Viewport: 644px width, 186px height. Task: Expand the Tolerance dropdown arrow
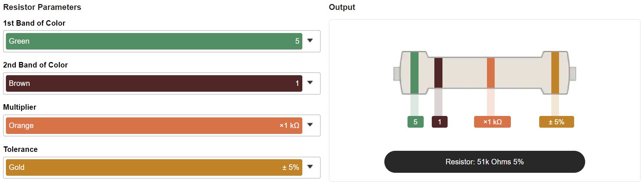pyautogui.click(x=310, y=167)
